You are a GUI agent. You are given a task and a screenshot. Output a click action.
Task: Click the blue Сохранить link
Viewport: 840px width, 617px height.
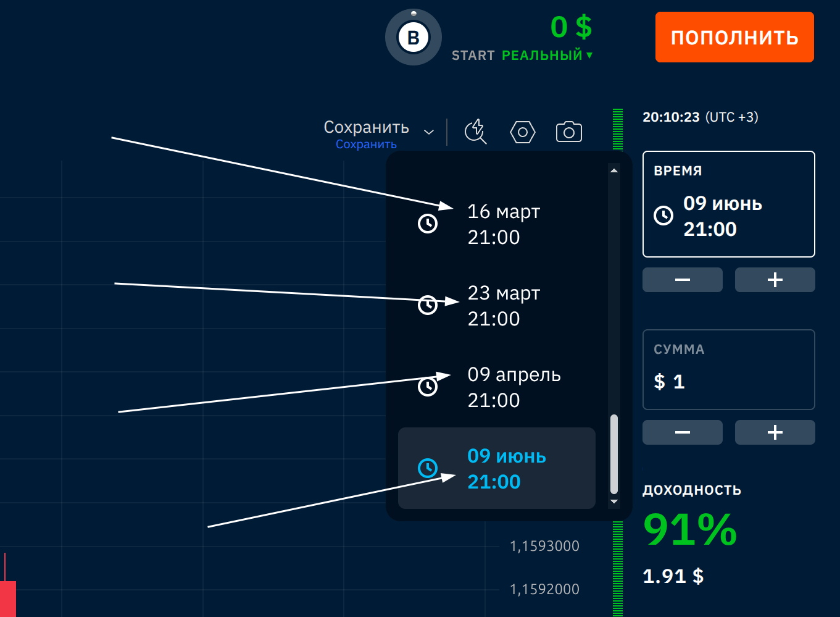[x=366, y=145]
